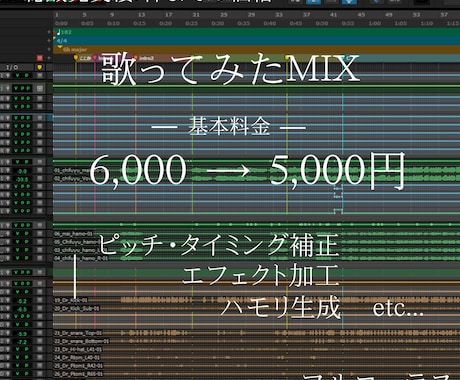The height and width of the screenshot is (380, 460).
Task: Toggle the green V indicator on 06_mai_hamo-01 track
Action: [x=17, y=234]
